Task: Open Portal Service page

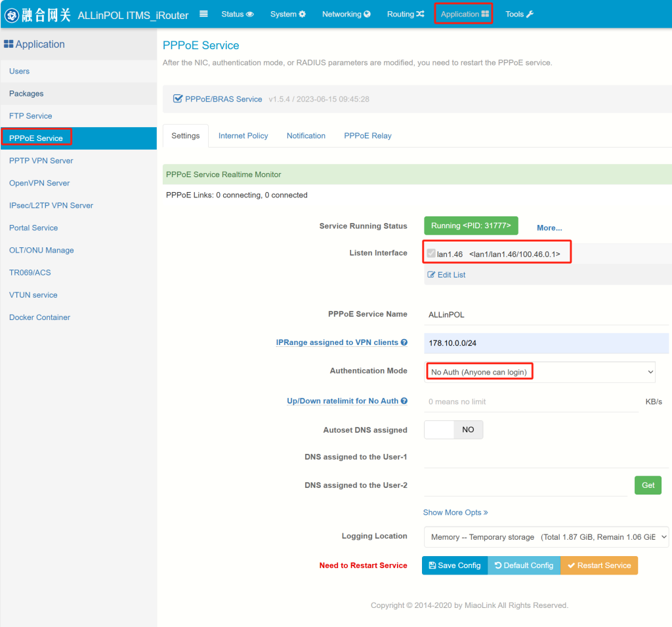Action: point(79,228)
